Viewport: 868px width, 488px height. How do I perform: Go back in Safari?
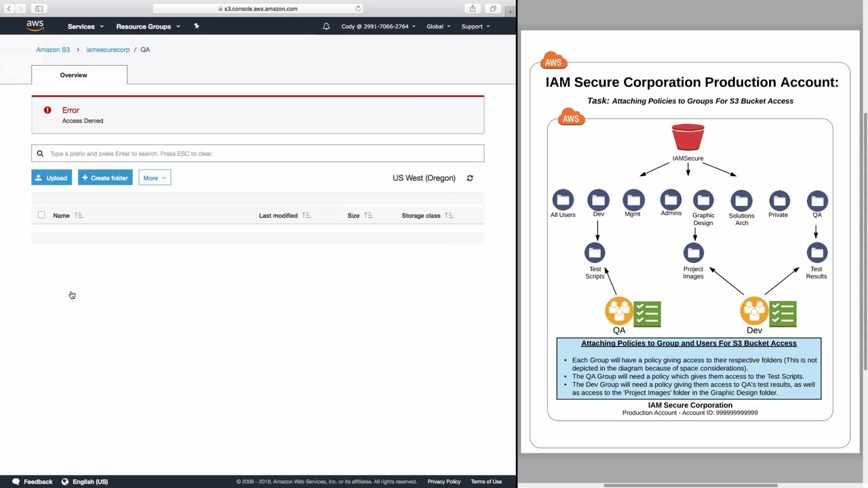coord(9,8)
